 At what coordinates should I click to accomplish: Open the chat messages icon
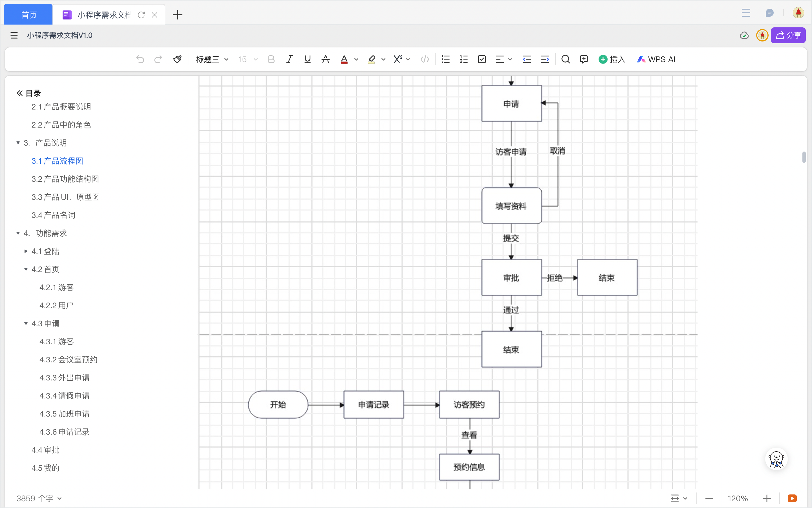pyautogui.click(x=770, y=13)
